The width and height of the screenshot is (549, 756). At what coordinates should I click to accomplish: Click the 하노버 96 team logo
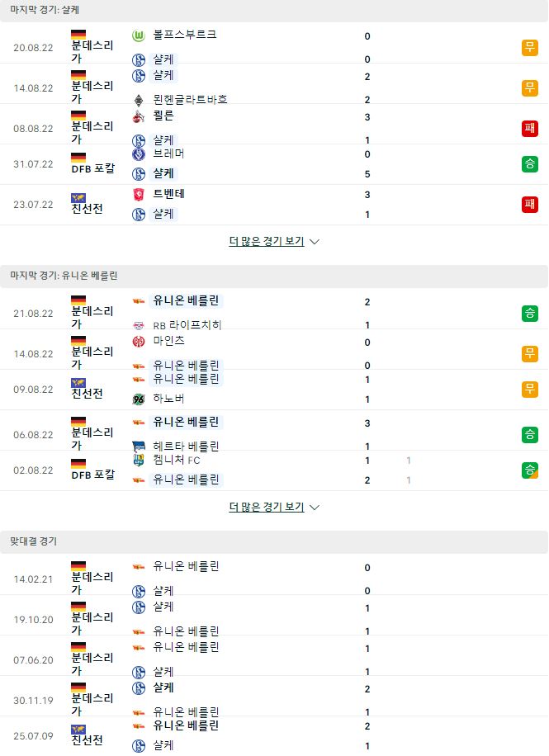pos(139,399)
